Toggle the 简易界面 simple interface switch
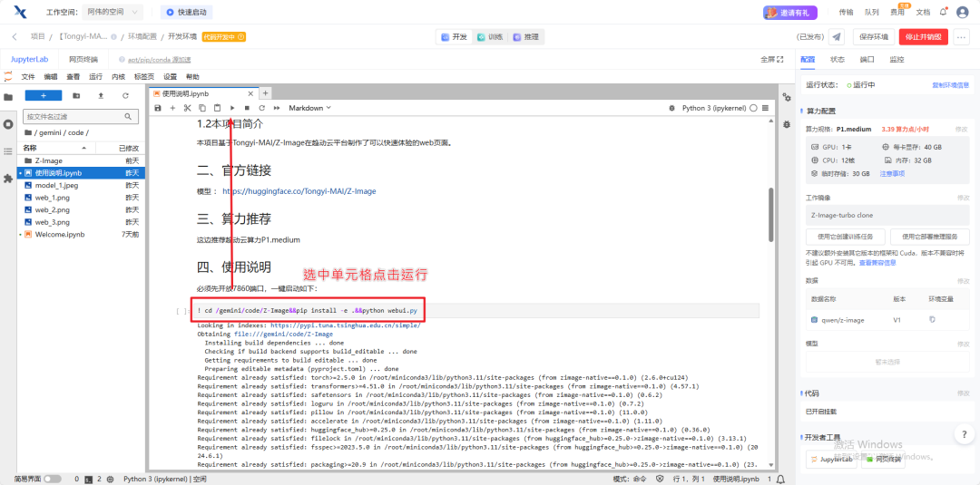Viewport: 980px width, 485px height. (52, 479)
